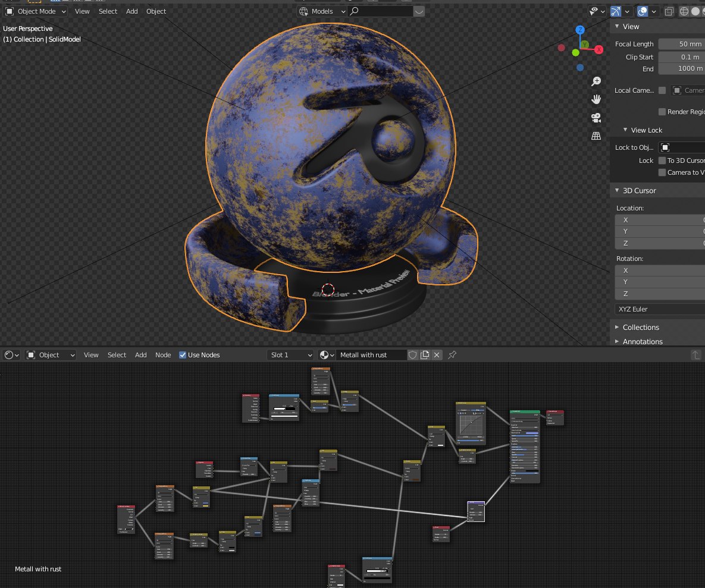Open the Models asset library dropdown
The image size is (705, 588).
coord(322,11)
